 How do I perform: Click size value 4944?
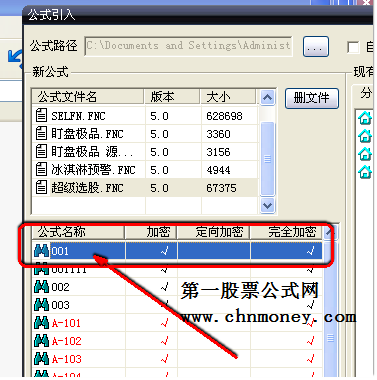(x=218, y=170)
